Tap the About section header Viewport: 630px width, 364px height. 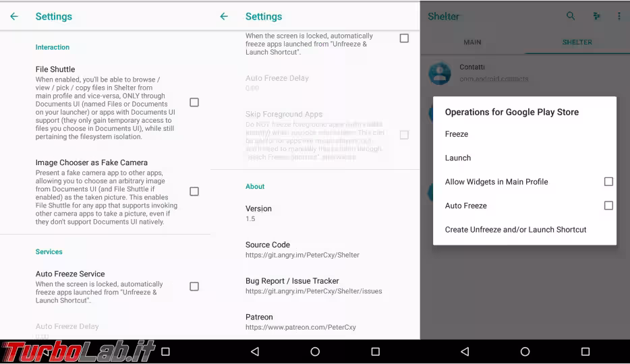tap(255, 186)
